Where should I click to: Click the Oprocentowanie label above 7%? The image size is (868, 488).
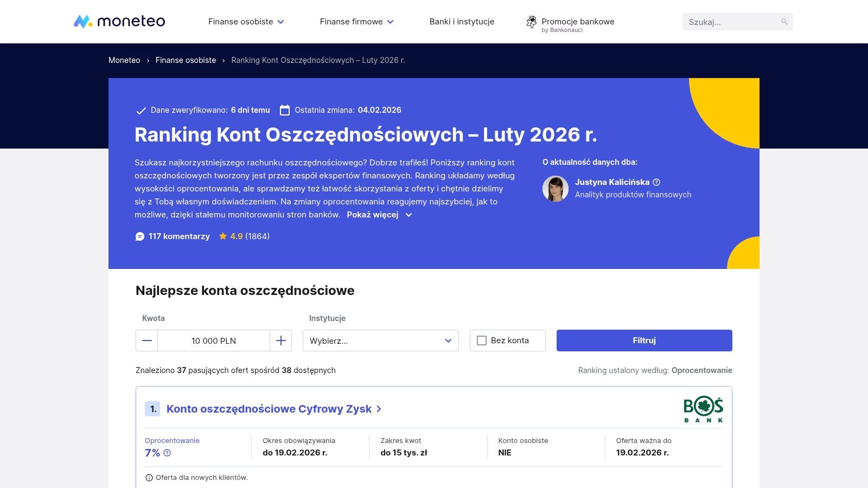point(172,441)
